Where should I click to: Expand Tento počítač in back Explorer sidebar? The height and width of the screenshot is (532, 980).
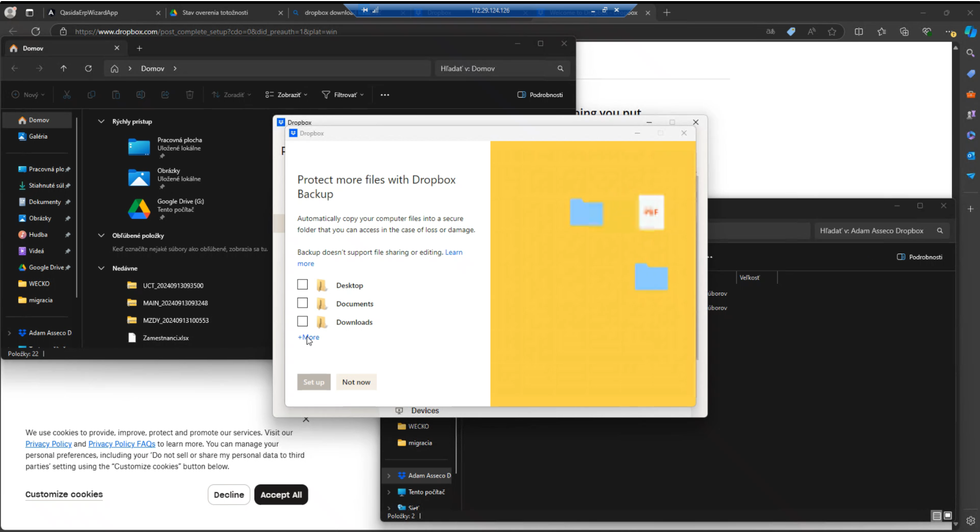pyautogui.click(x=389, y=492)
